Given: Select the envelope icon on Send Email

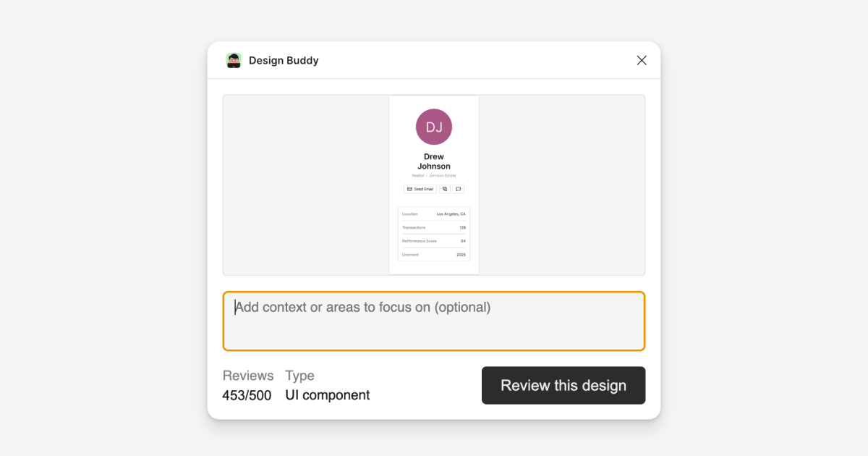Looking at the screenshot, I should pos(409,189).
